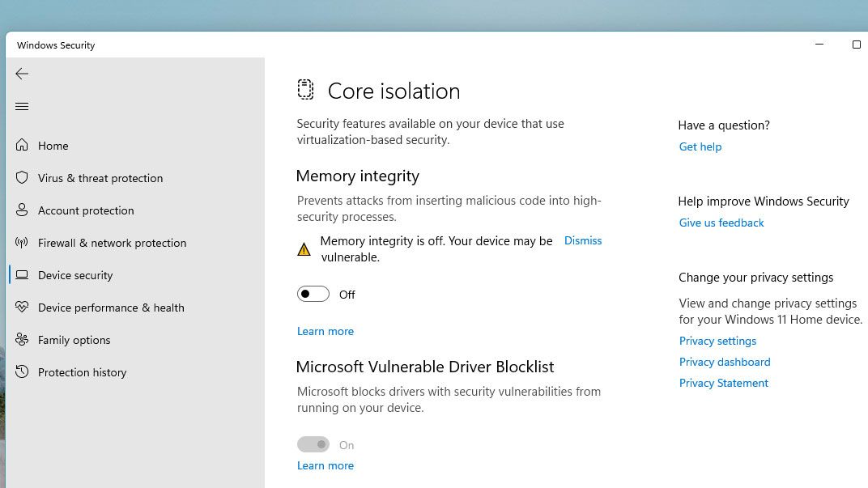
Task: Expand the navigation with the hamburger menu
Action: (x=22, y=106)
